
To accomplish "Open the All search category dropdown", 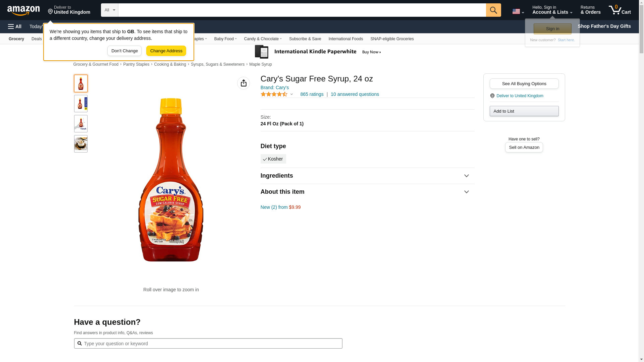I will (109, 10).
